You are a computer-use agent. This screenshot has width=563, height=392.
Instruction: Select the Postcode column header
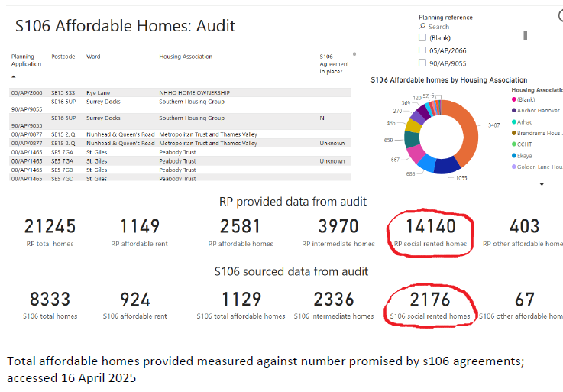[63, 57]
